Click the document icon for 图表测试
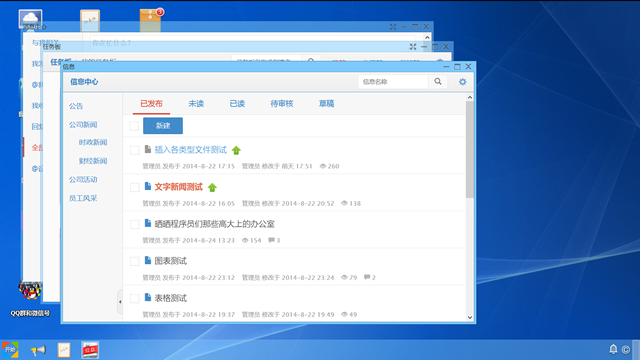The image size is (640, 360). 148,260
